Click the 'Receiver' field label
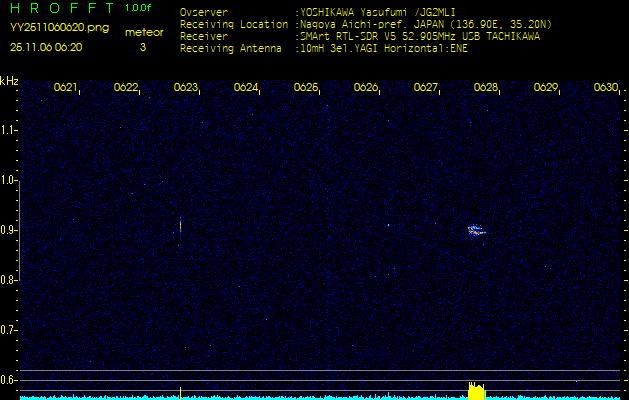The image size is (629, 400). 204,37
